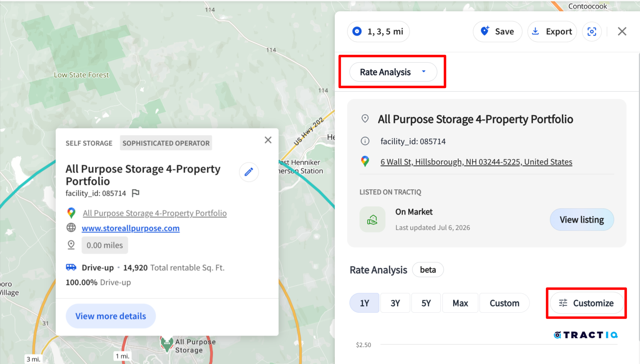Click the distance pin icon beside 0.00 miles
This screenshot has width=640, height=364.
[71, 245]
